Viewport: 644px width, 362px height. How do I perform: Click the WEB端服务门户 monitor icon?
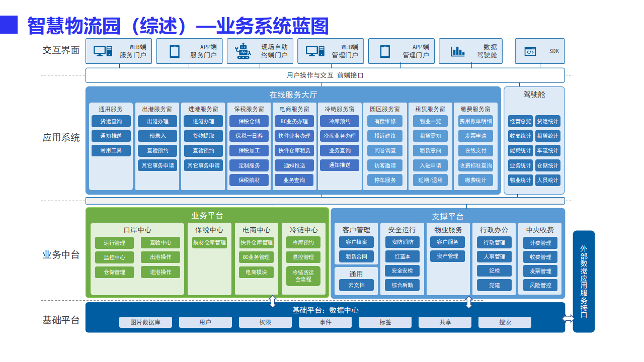point(103,51)
